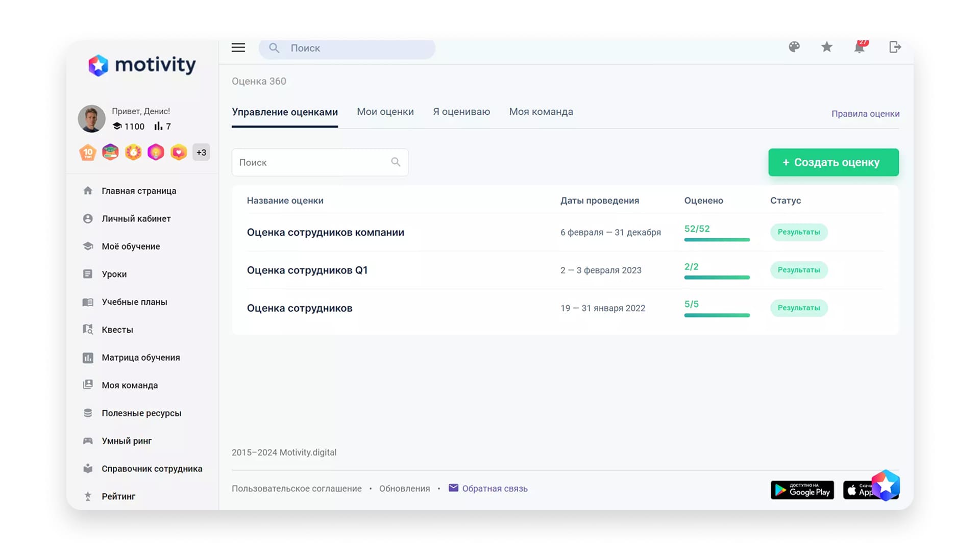Open the notifications bell icon

pos(860,47)
